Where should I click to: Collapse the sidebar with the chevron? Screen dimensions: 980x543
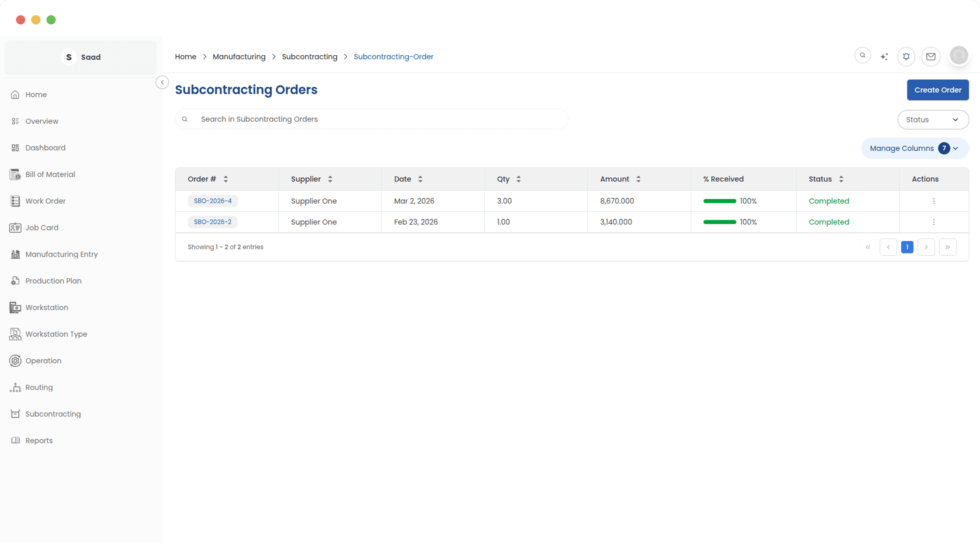[x=162, y=82]
